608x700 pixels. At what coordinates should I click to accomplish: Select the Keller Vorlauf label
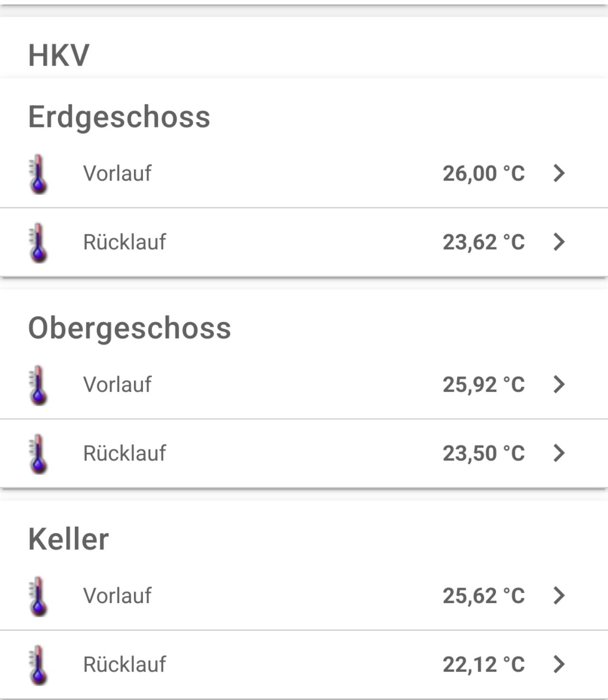[117, 595]
